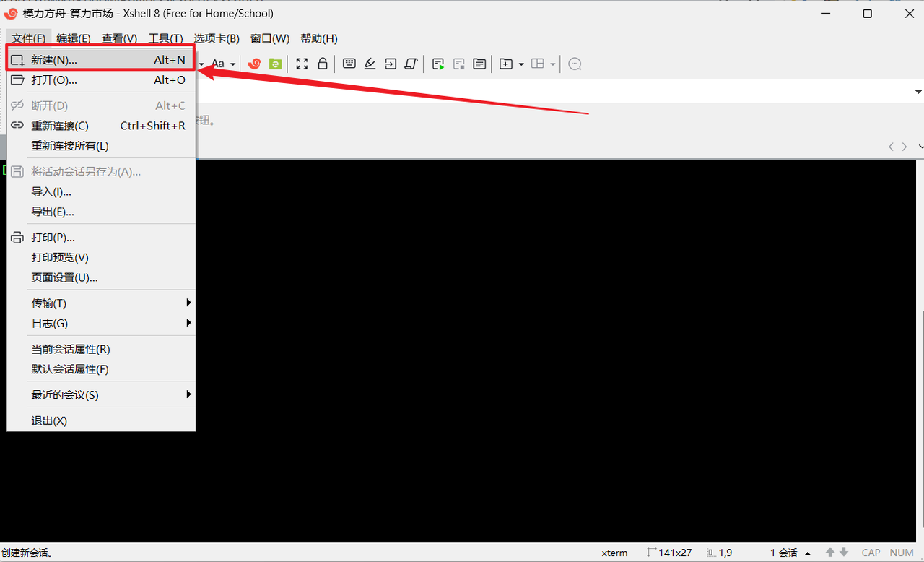Click the highlighter pen icon

(x=370, y=64)
